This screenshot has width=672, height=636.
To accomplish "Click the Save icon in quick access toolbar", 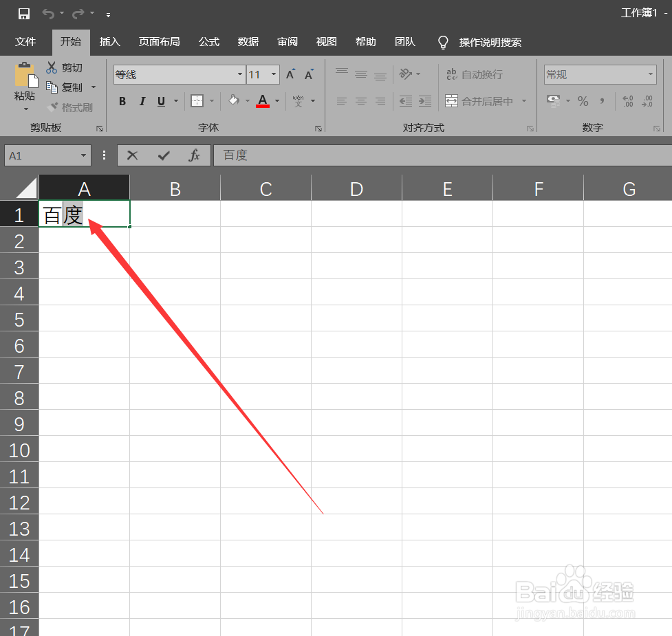I will (x=24, y=14).
